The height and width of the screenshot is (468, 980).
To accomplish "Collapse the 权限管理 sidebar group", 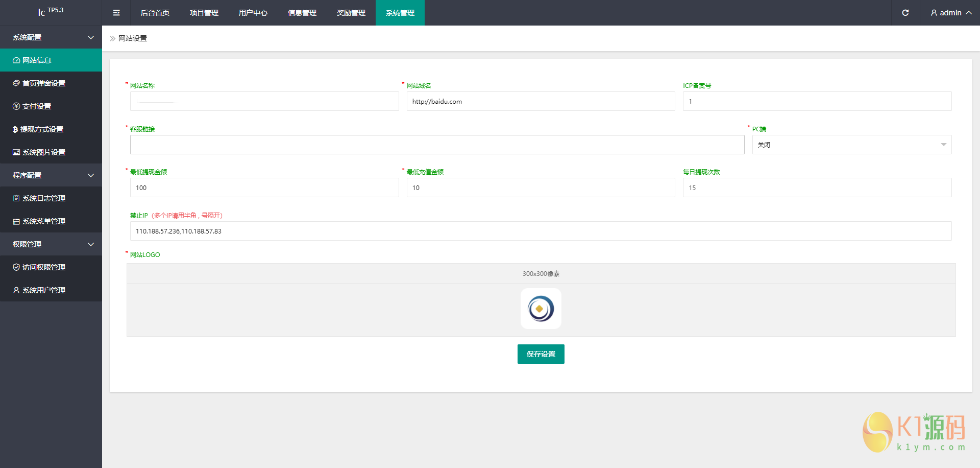I will coord(51,244).
